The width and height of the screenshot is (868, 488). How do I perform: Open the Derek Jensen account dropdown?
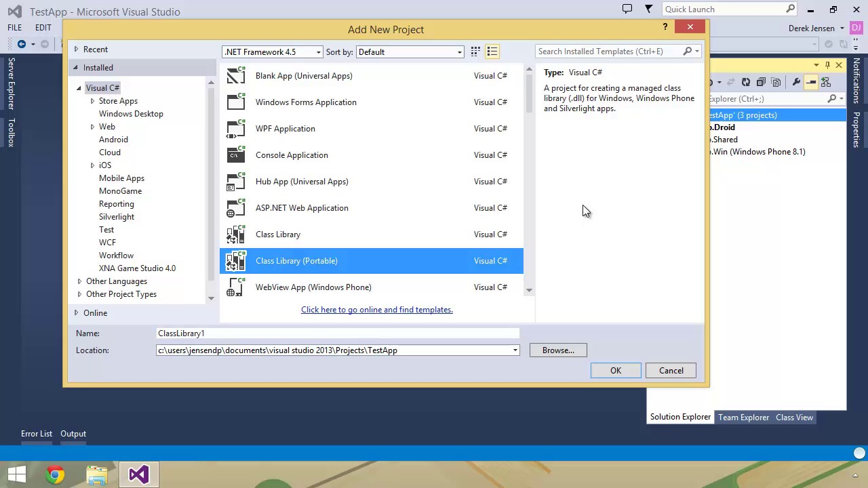[x=842, y=28]
